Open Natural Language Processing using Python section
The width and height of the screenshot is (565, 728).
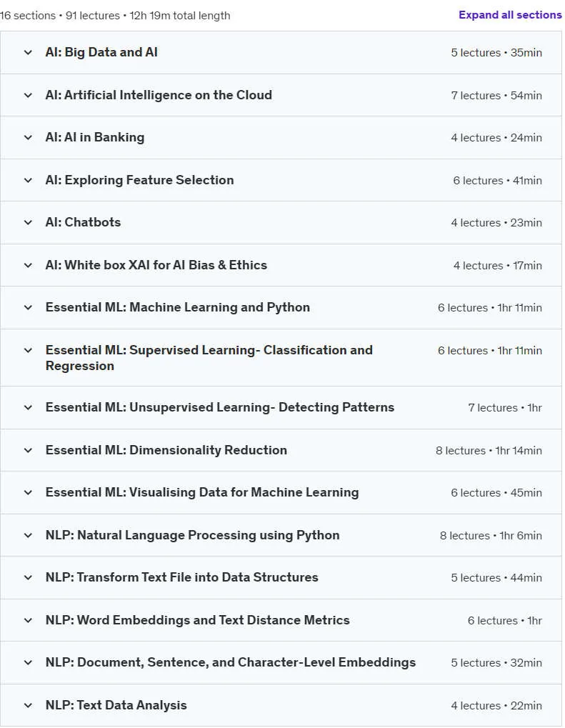(x=192, y=535)
